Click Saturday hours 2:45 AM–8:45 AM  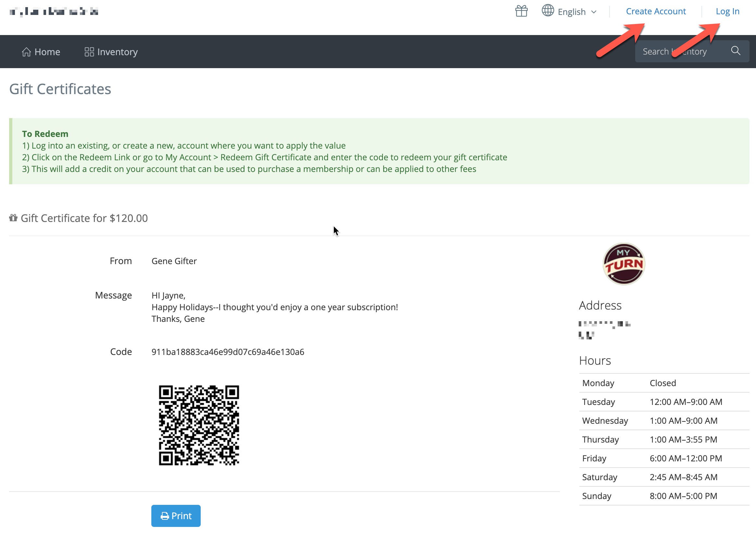click(683, 477)
